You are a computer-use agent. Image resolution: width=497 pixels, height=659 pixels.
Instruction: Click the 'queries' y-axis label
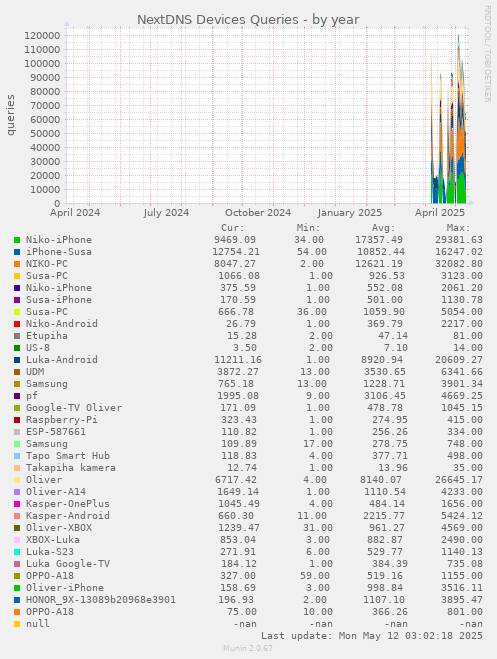pyautogui.click(x=11, y=115)
